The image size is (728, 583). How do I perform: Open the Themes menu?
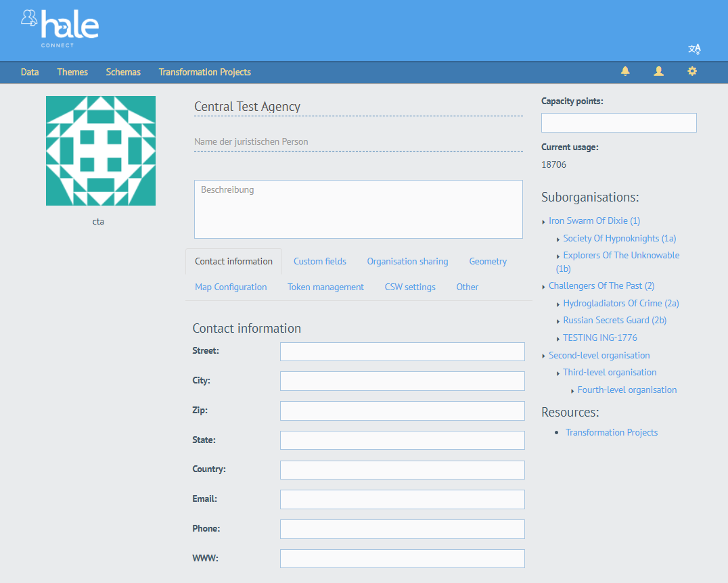pyautogui.click(x=72, y=72)
